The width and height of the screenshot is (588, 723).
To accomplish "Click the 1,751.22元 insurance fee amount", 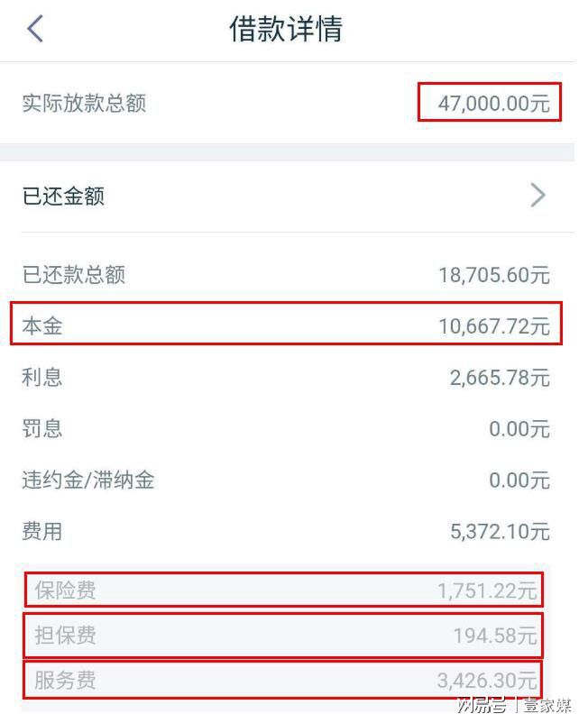I will pyautogui.click(x=487, y=590).
